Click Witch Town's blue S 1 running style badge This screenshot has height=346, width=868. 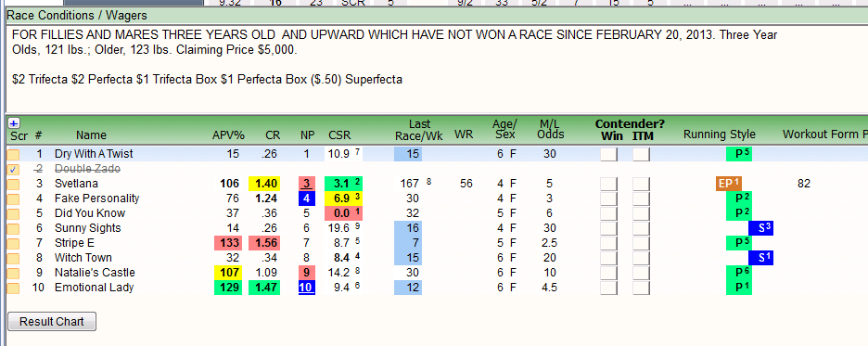point(760,258)
